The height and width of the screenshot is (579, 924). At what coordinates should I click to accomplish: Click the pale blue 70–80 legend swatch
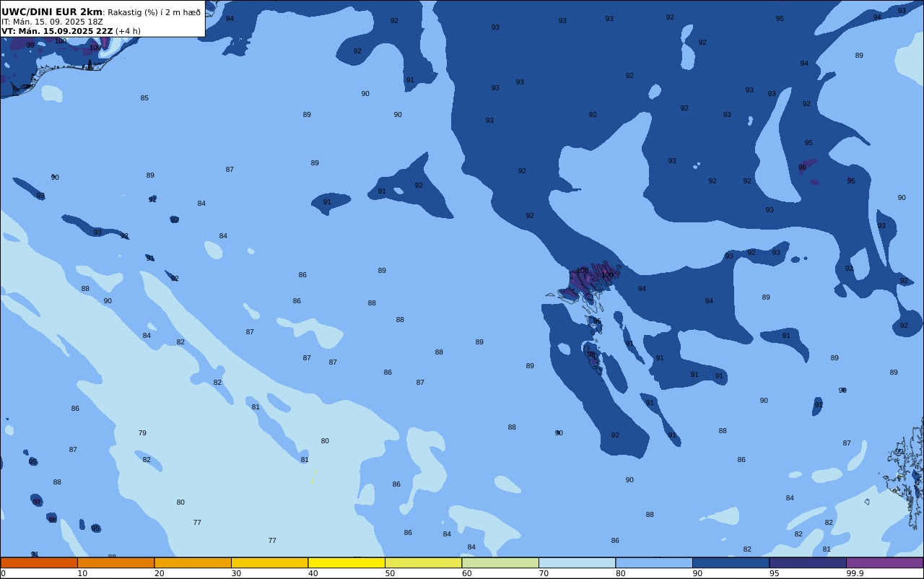point(577,562)
